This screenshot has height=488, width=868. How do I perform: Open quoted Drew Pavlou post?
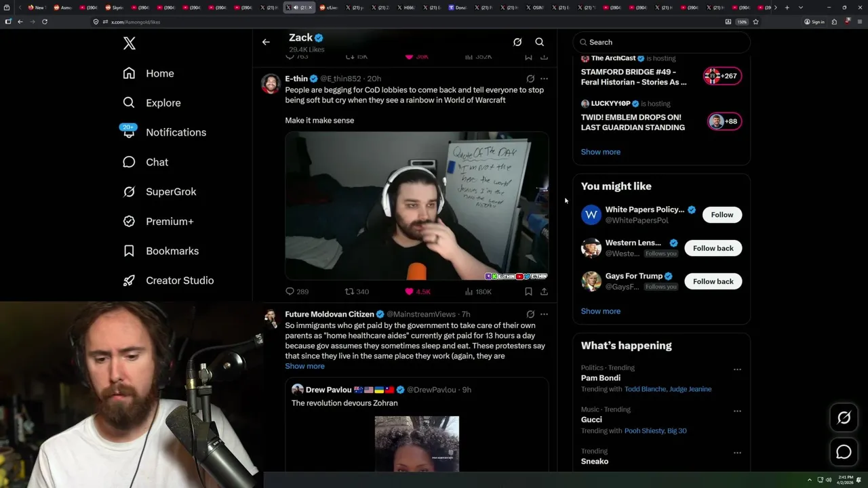(x=416, y=425)
